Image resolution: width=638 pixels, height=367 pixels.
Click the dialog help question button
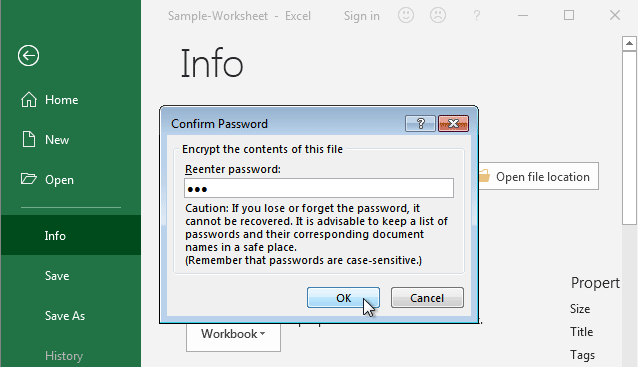(420, 123)
